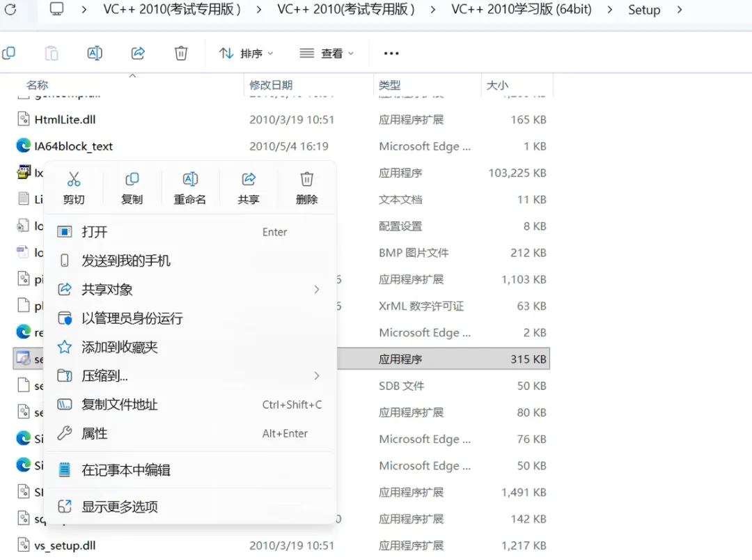Screen dimensions: 752x560
Task: Select 属性 menu entry
Action: (190, 433)
